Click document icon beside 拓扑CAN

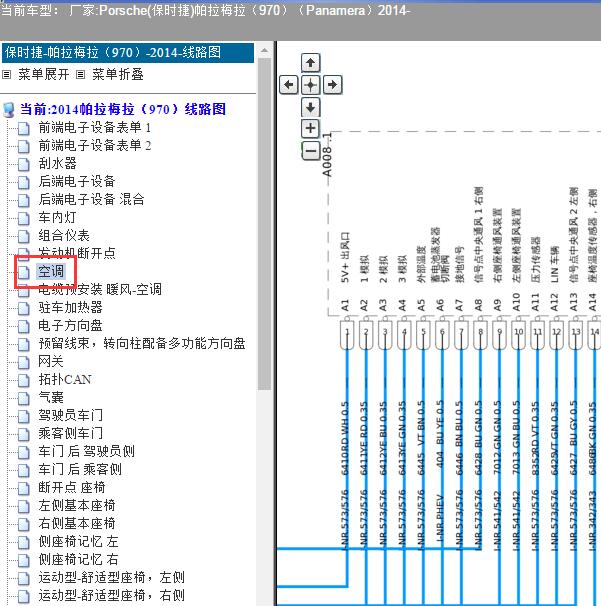(24, 380)
